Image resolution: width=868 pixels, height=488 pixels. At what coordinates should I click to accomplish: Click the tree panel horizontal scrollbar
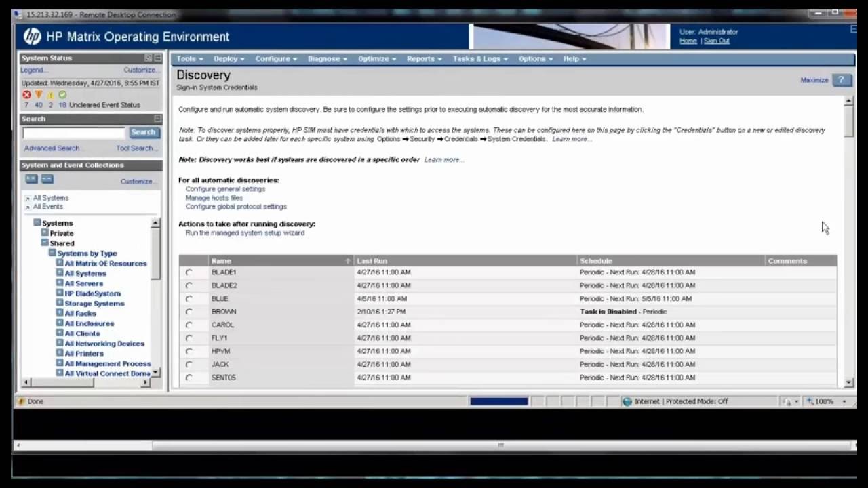click(x=86, y=382)
